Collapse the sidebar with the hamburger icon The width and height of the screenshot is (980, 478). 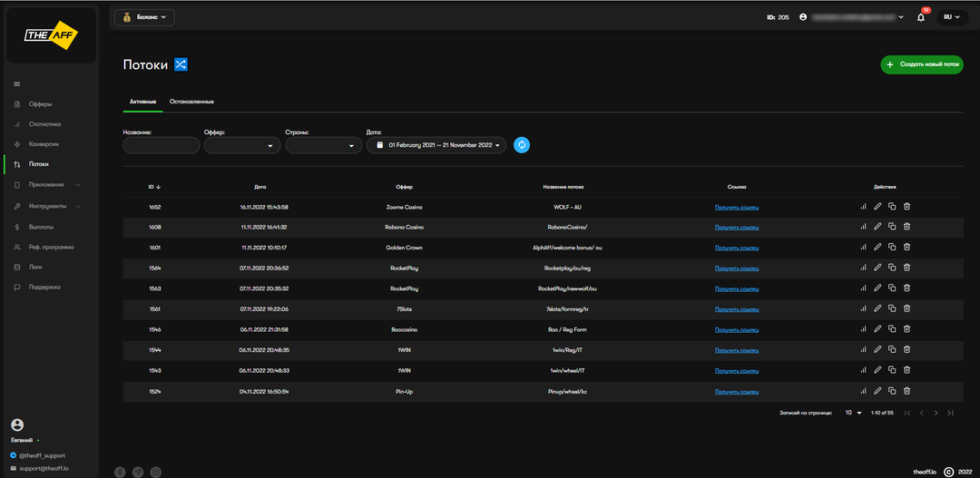click(16, 84)
